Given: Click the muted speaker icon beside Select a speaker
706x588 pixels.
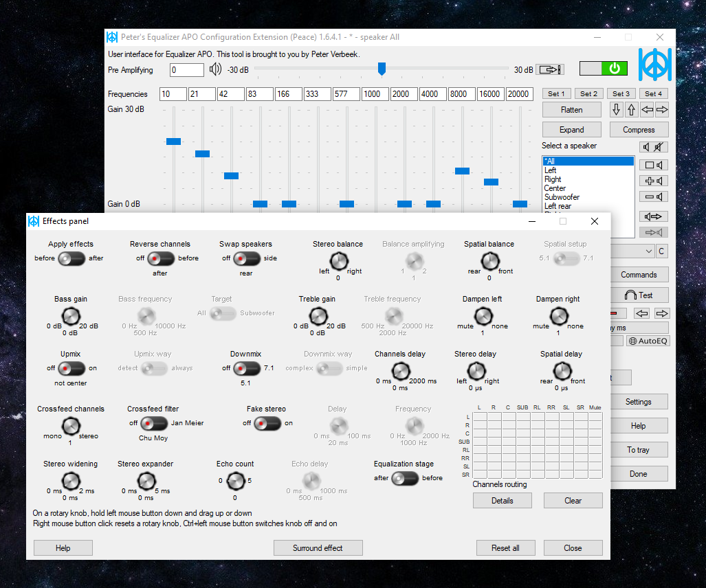Looking at the screenshot, I should tap(659, 147).
